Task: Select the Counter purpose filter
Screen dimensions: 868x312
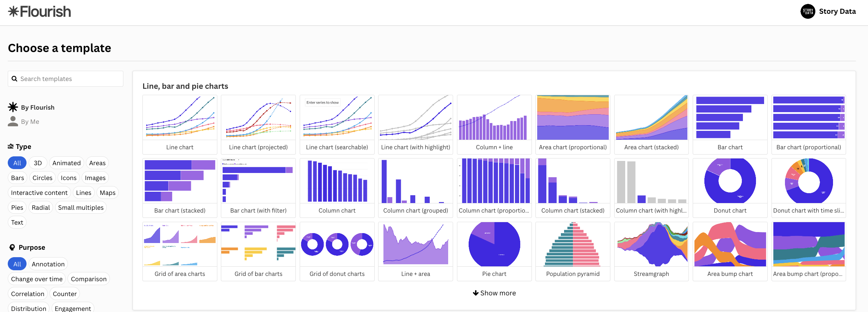Action: [x=65, y=294]
